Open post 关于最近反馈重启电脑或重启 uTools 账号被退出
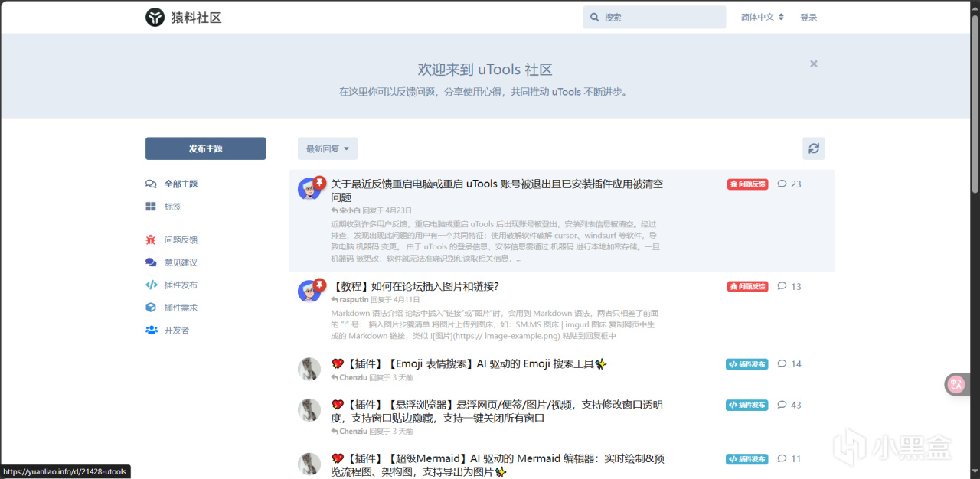 [x=497, y=191]
